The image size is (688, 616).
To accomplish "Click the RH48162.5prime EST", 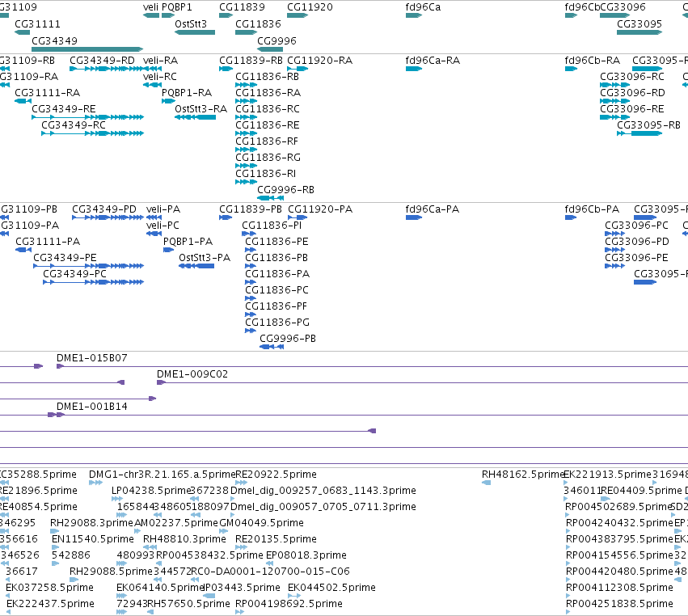I will 522,475.
